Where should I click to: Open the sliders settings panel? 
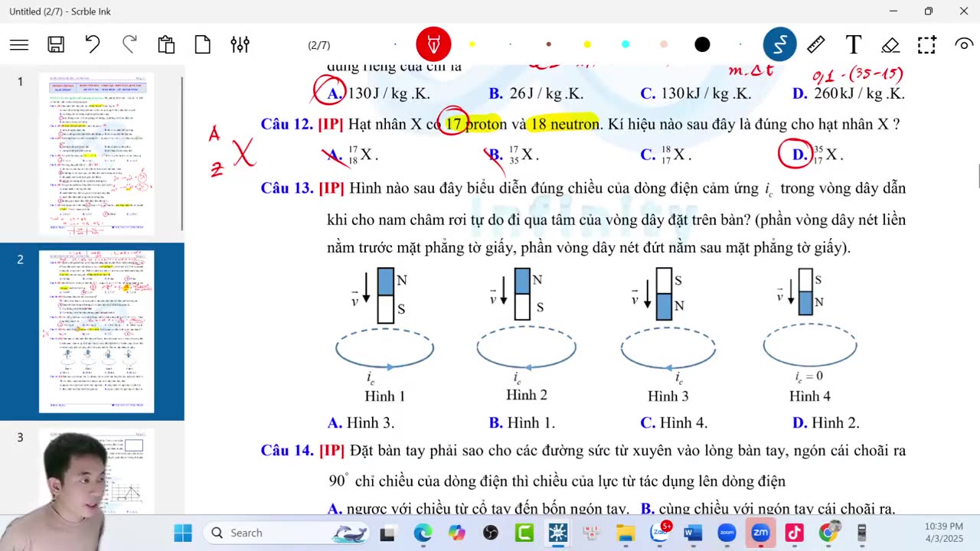pyautogui.click(x=240, y=44)
